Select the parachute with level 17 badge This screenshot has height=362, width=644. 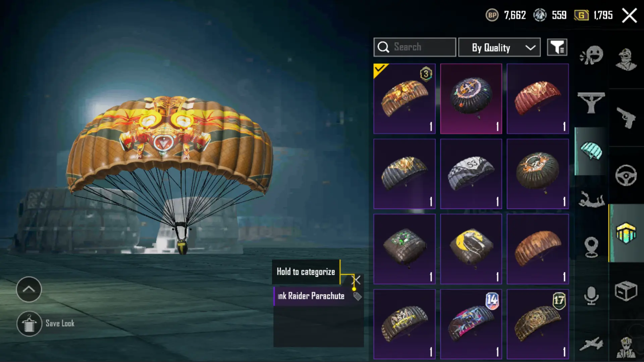tap(538, 324)
